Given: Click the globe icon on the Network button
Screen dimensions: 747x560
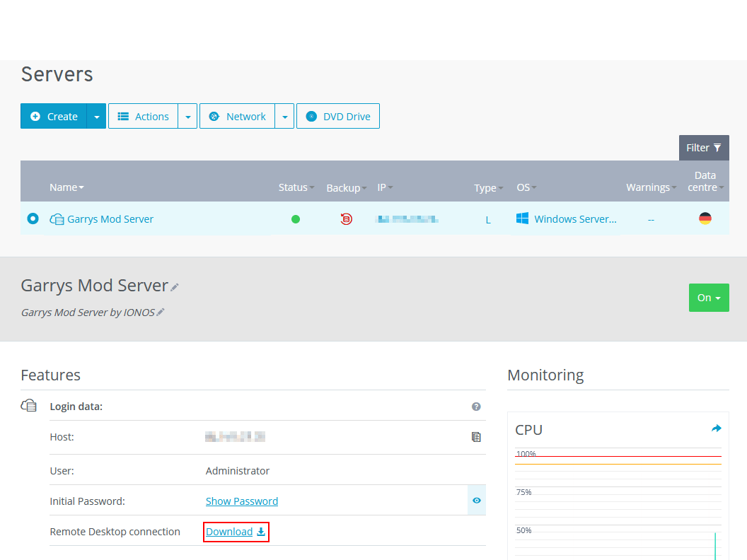Looking at the screenshot, I should (x=214, y=116).
